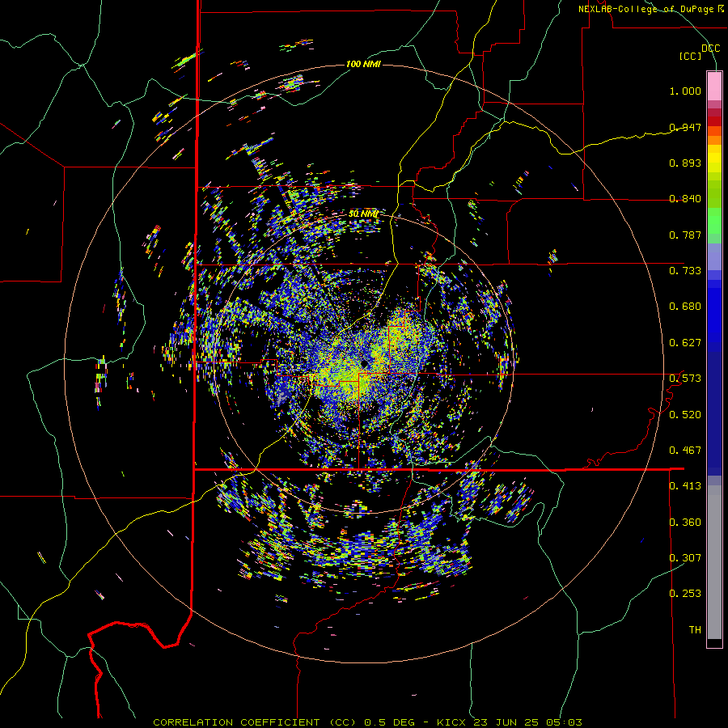The width and height of the screenshot is (728, 728).
Task: Click the 0.733 scale value
Action: click(x=685, y=270)
